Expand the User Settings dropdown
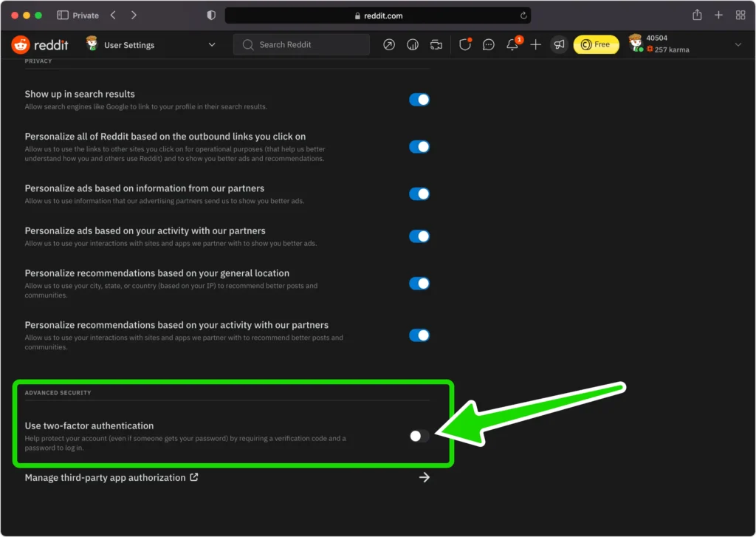Screen dimensions: 756x537 pos(212,45)
